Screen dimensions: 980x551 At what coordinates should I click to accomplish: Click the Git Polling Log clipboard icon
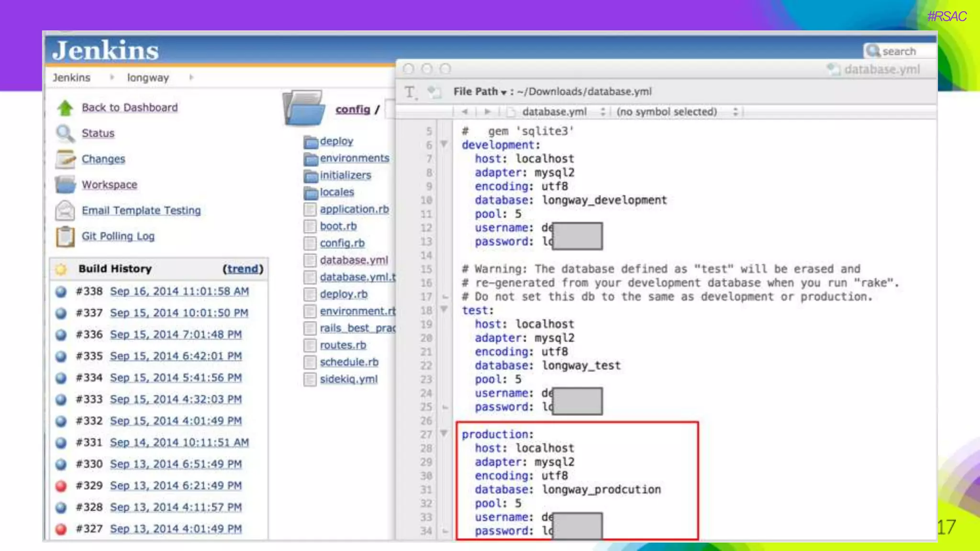65,236
